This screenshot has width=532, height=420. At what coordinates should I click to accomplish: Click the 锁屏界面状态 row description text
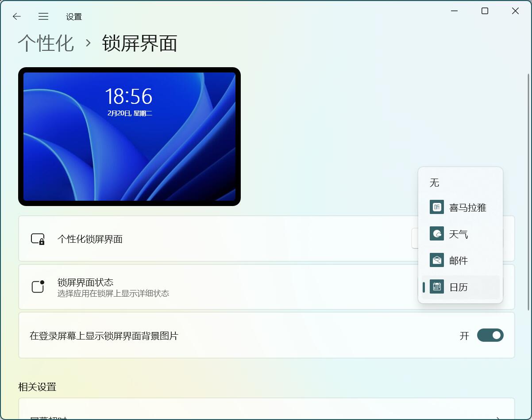click(x=113, y=294)
